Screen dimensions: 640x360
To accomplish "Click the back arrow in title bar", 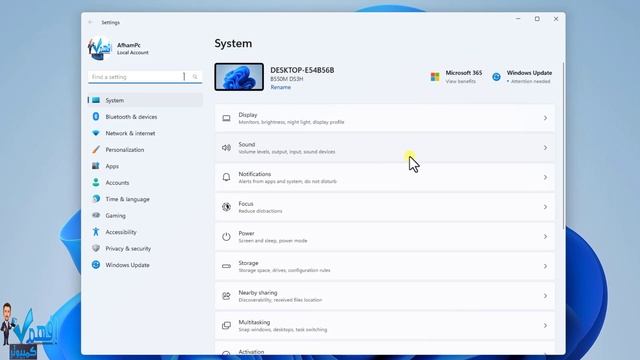I will tap(91, 22).
